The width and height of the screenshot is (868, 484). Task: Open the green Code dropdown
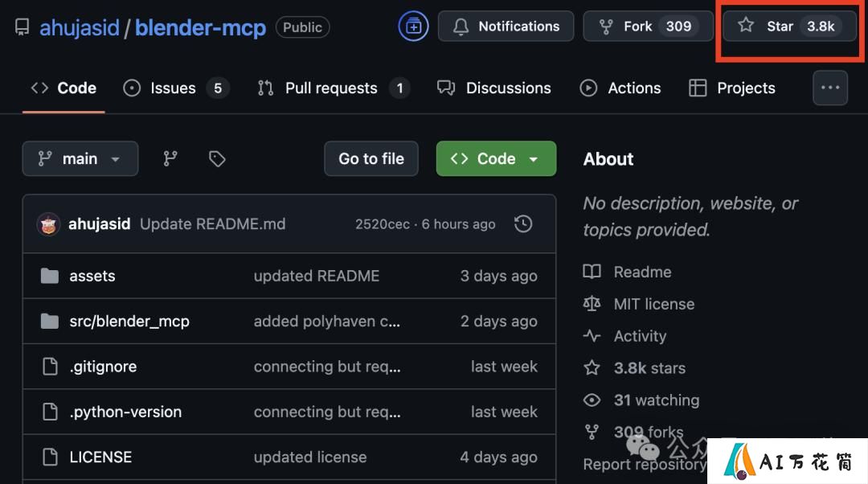tap(496, 158)
